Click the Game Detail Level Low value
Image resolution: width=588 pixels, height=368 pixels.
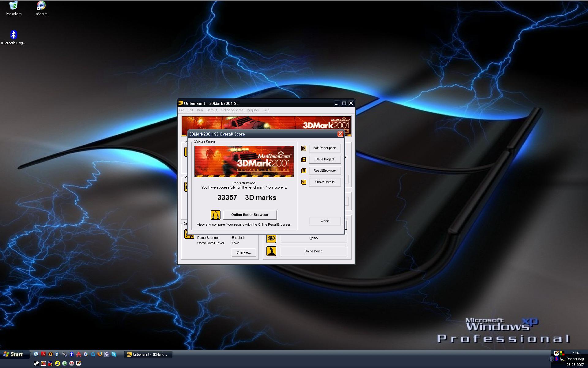235,243
